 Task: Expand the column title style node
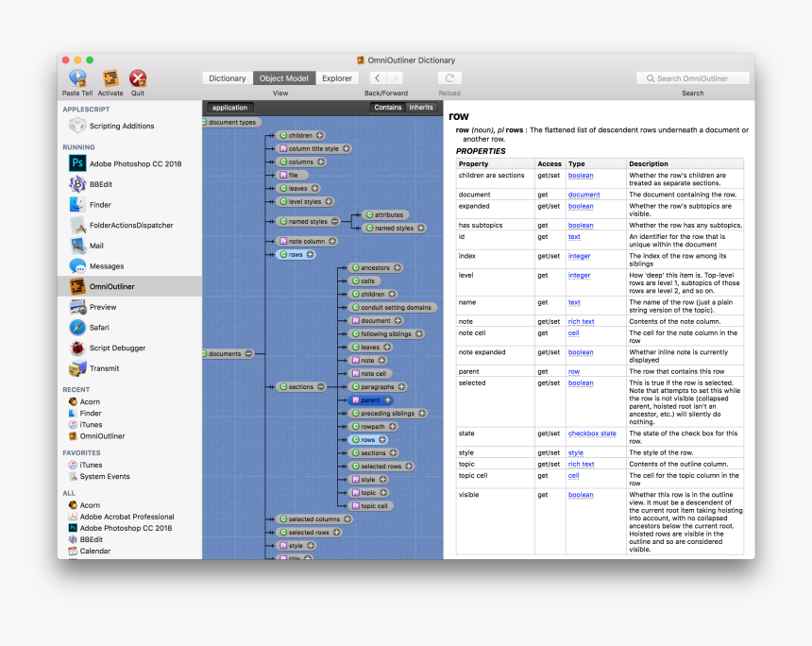pyautogui.click(x=347, y=148)
